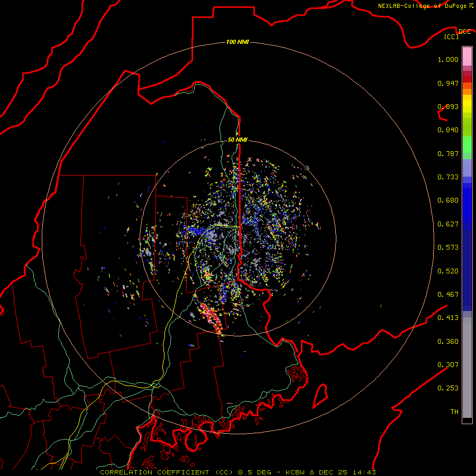The image size is (476, 476).
Task: Click the 0.520 color scale value
Action: click(448, 271)
